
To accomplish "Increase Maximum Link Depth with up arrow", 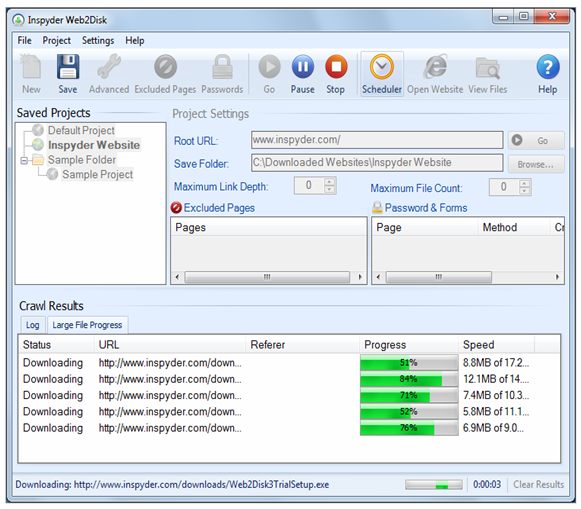I will [x=329, y=182].
